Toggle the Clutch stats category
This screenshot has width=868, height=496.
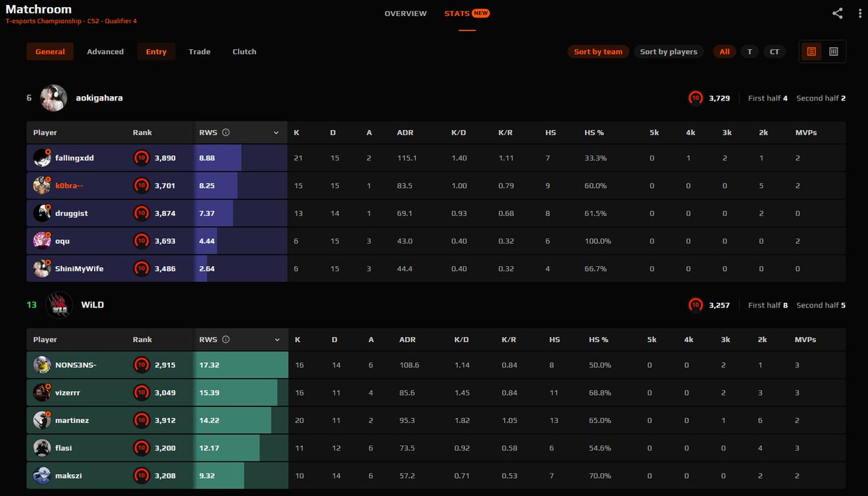click(x=244, y=51)
